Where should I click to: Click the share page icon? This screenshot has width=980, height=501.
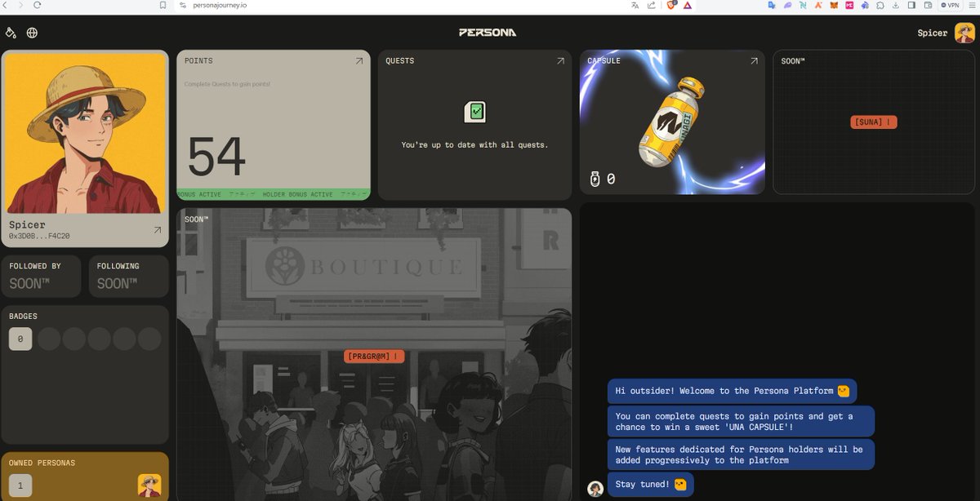[651, 5]
